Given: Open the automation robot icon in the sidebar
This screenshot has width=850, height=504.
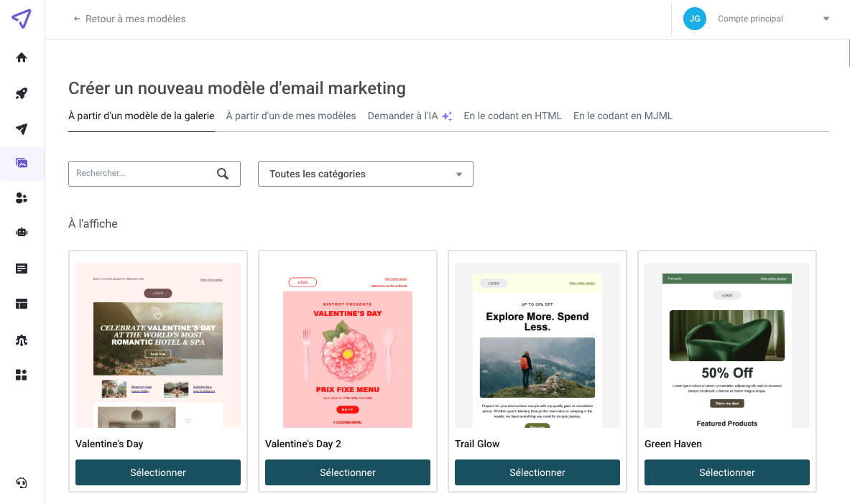Looking at the screenshot, I should click(x=22, y=232).
